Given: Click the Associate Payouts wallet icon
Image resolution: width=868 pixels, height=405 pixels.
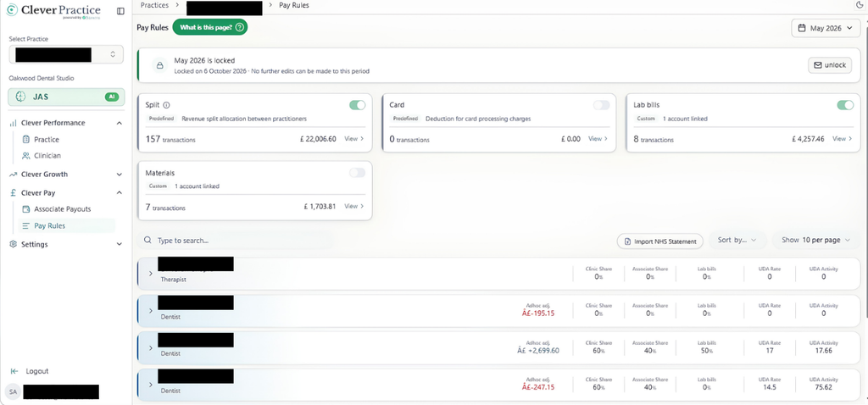Looking at the screenshot, I should click(25, 209).
